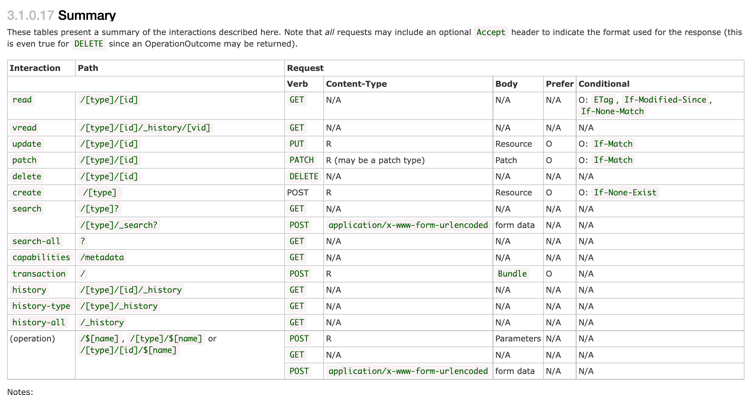This screenshot has height=395, width=754.
Task: Click the 'Request' column header
Action: (x=305, y=68)
